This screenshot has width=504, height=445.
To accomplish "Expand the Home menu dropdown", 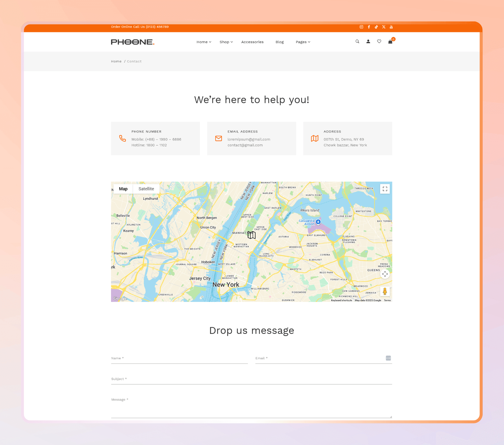I will coord(204,42).
